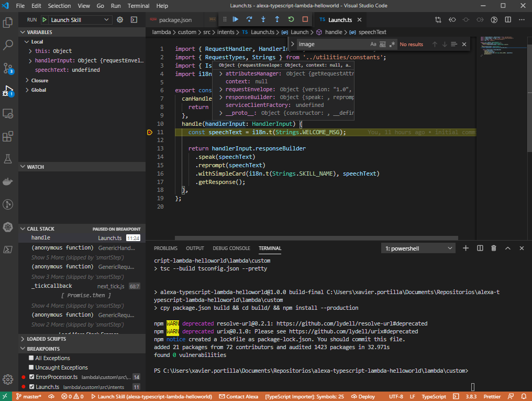This screenshot has width=532, height=401.
Task: Click Contact Alexa in the status bar
Action: (239, 397)
